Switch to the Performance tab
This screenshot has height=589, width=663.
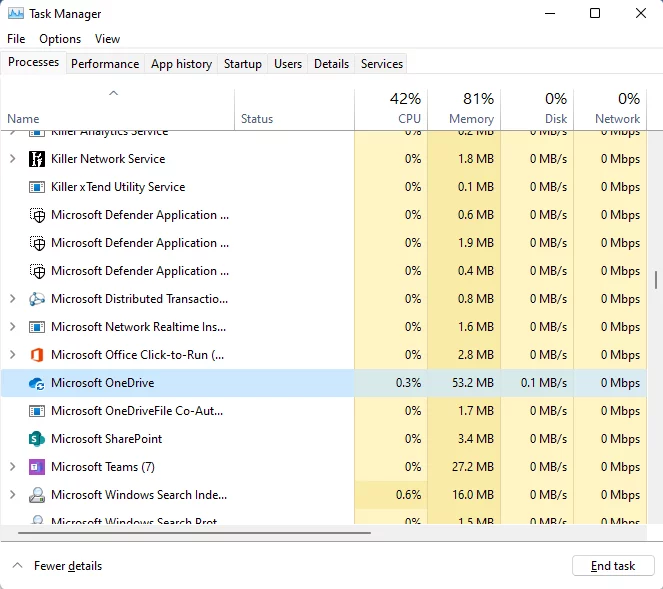click(x=105, y=64)
